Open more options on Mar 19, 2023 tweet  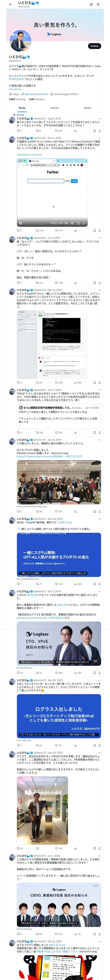pos(99,290)
